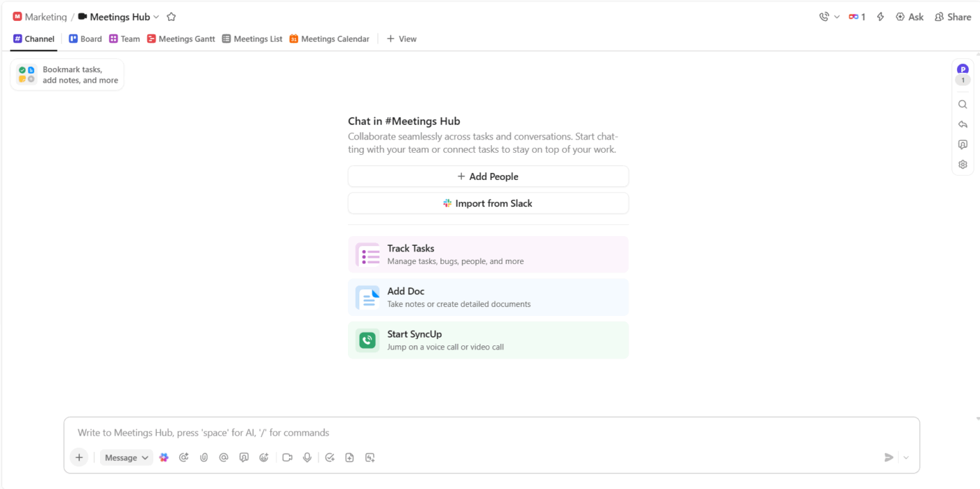The width and height of the screenshot is (980, 489).
Task: Create a task from the message toolbar
Action: 329,457
